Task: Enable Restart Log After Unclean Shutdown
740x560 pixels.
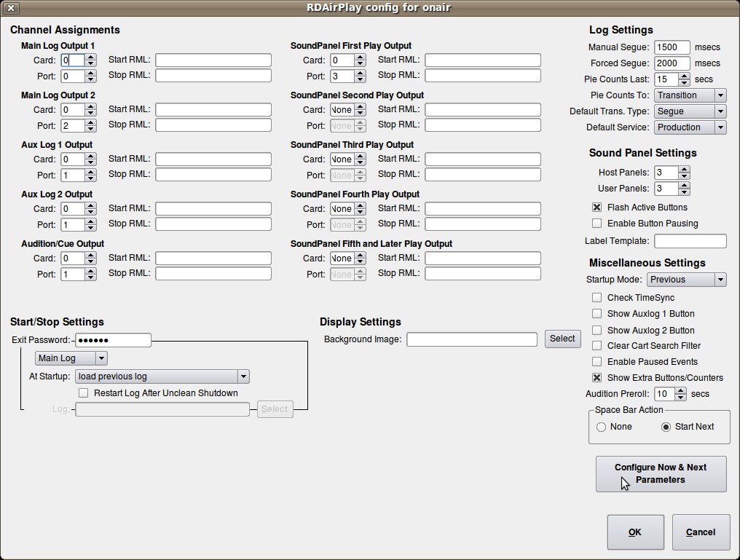Action: click(x=84, y=393)
